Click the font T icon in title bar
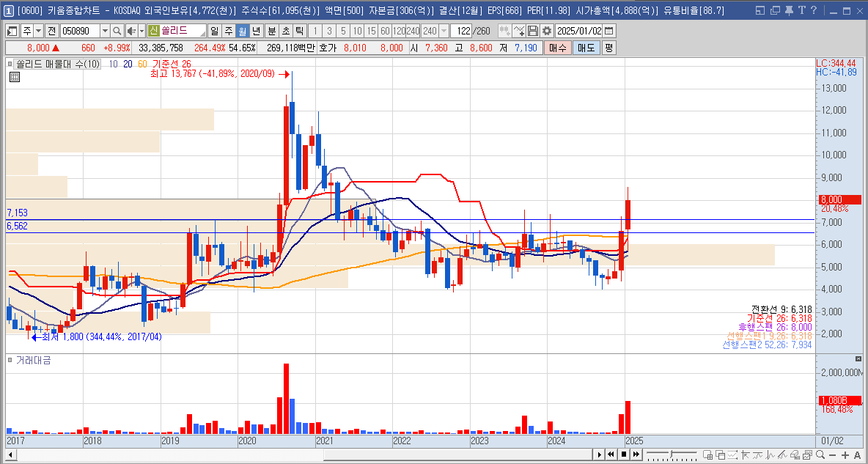Screen dimensions: 868x464 pos(801,10)
